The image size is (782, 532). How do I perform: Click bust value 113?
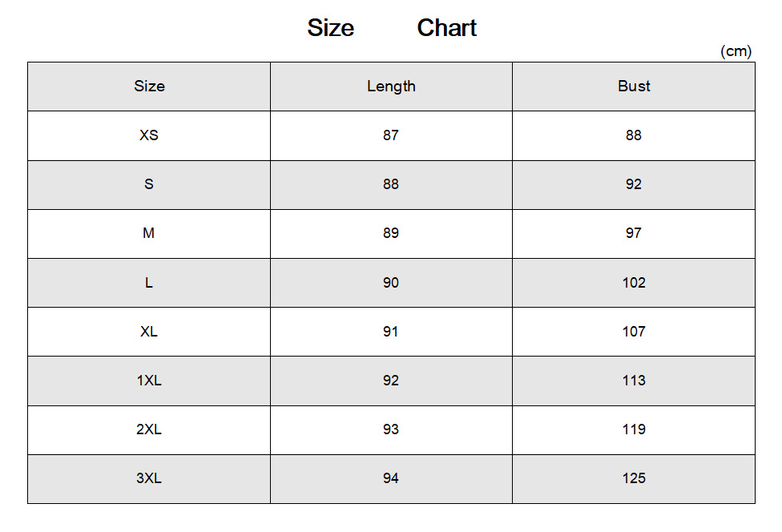tap(634, 381)
